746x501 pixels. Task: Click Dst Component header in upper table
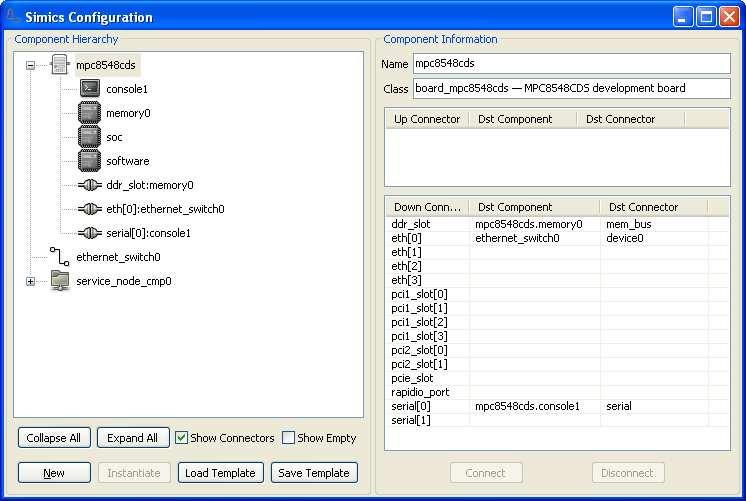[522, 119]
